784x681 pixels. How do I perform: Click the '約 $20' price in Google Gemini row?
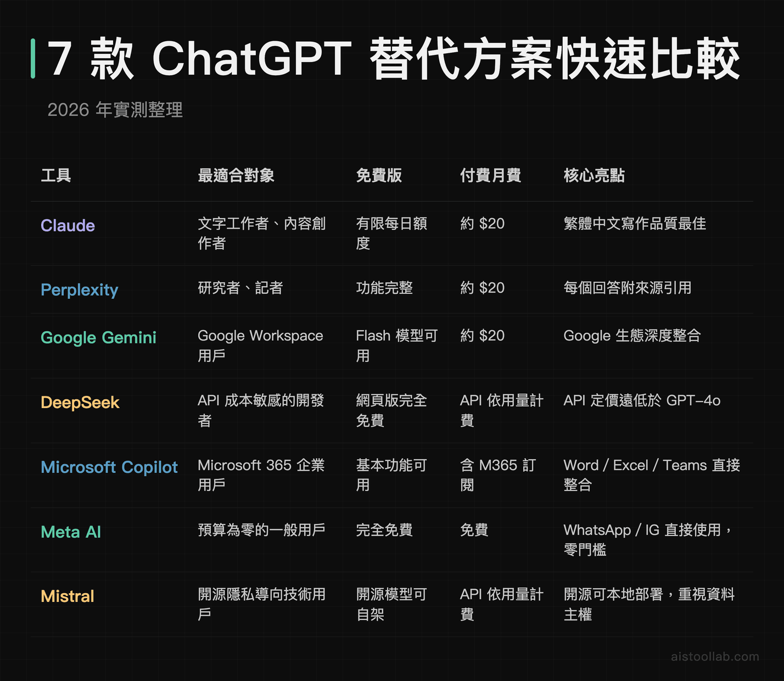482,336
